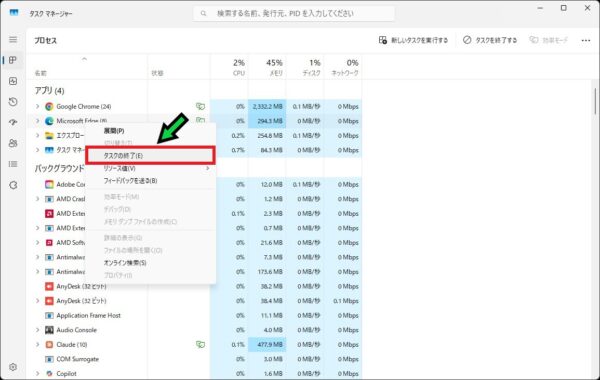Expand the Audio Console process group
Screen dimensions: 600x380
pyautogui.click(x=38, y=330)
